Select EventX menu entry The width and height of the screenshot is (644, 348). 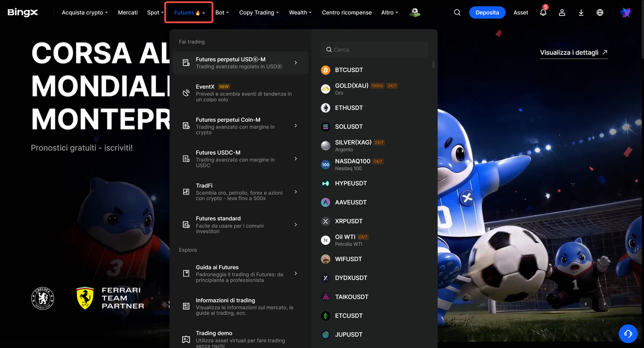[x=240, y=93]
